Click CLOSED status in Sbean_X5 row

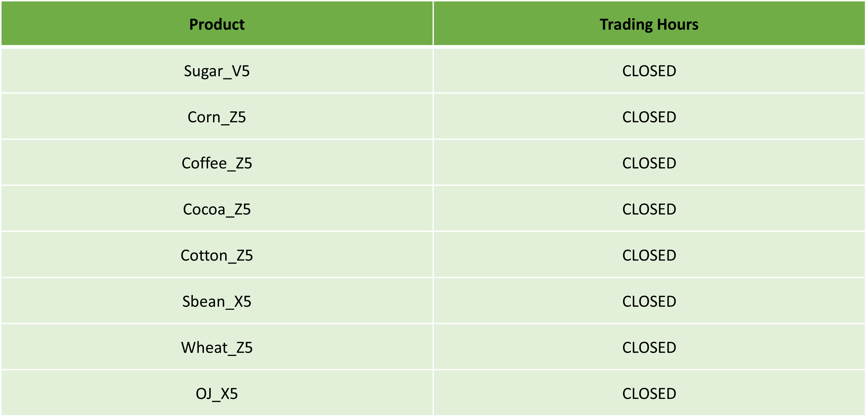[x=649, y=301]
